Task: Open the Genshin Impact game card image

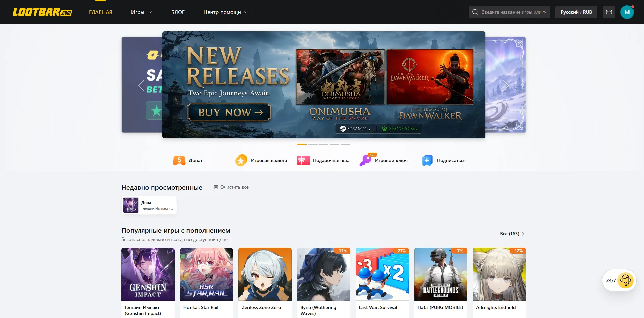Action: click(x=148, y=274)
